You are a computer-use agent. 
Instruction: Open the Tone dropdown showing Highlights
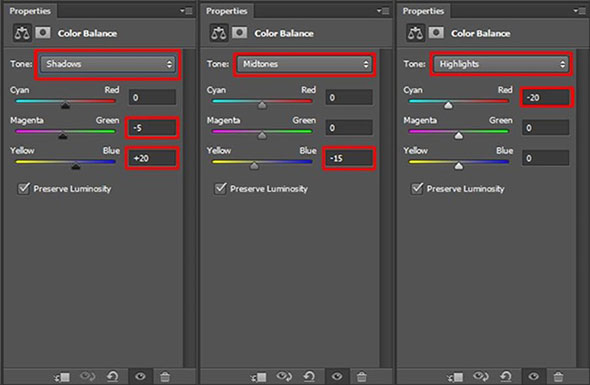pos(501,64)
